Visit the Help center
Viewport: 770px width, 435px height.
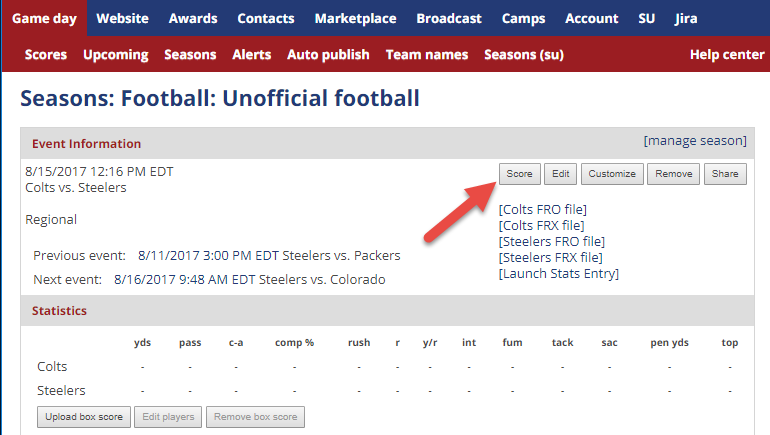(x=727, y=54)
